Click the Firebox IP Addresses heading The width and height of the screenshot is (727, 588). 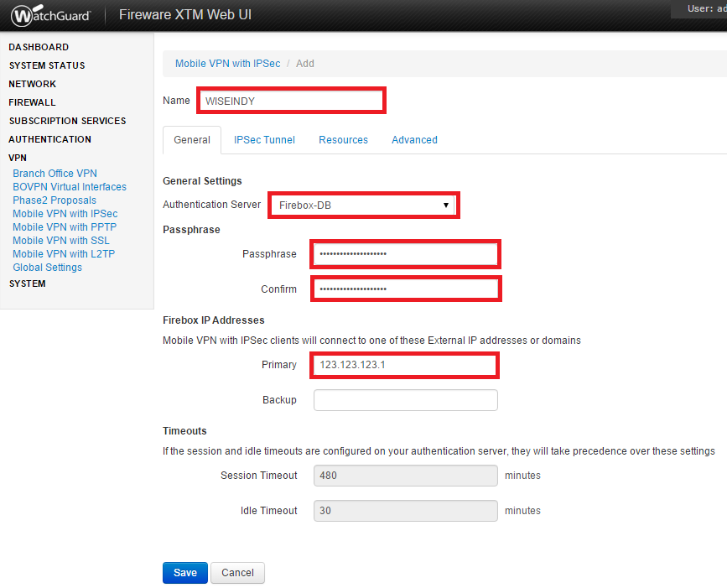point(213,320)
